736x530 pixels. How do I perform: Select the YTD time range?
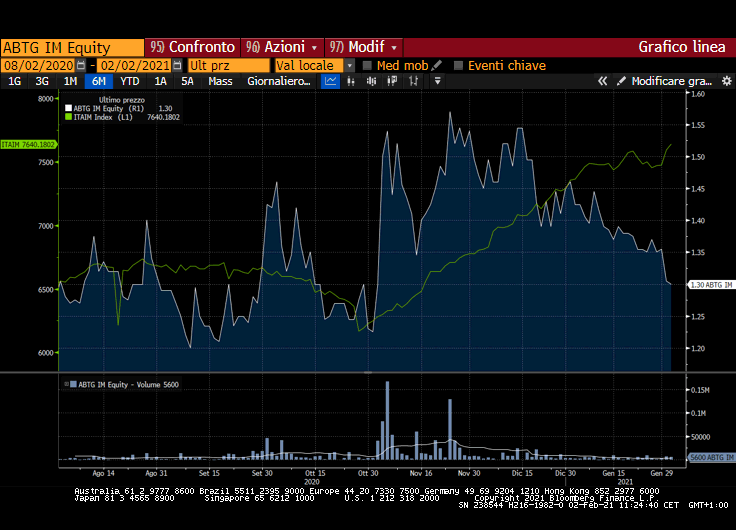(x=130, y=81)
